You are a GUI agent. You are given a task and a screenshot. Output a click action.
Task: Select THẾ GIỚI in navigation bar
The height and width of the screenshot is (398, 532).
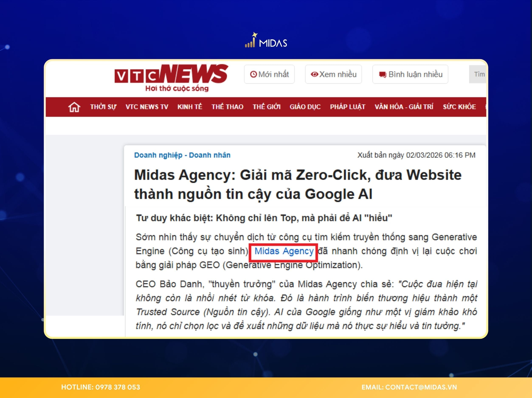(x=266, y=107)
